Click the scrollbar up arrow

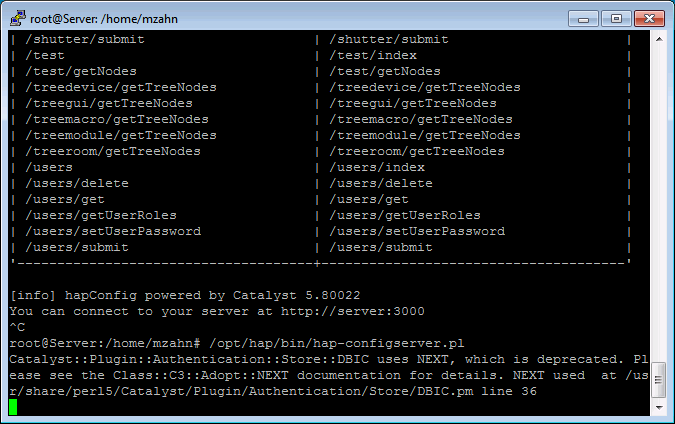coord(659,39)
